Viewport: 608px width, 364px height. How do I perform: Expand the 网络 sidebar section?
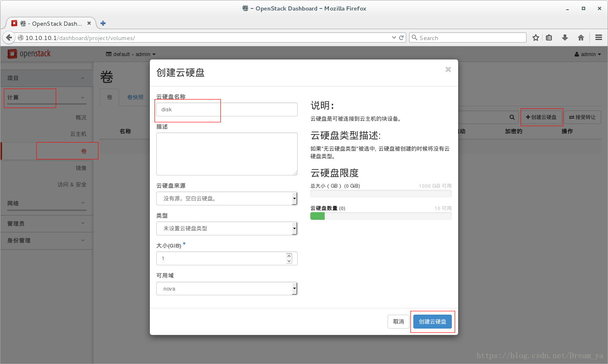(46, 203)
